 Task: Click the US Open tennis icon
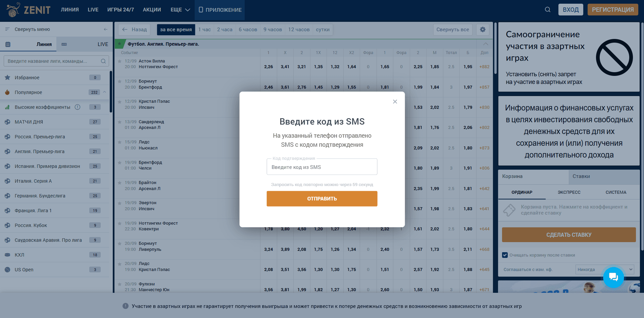point(7,270)
